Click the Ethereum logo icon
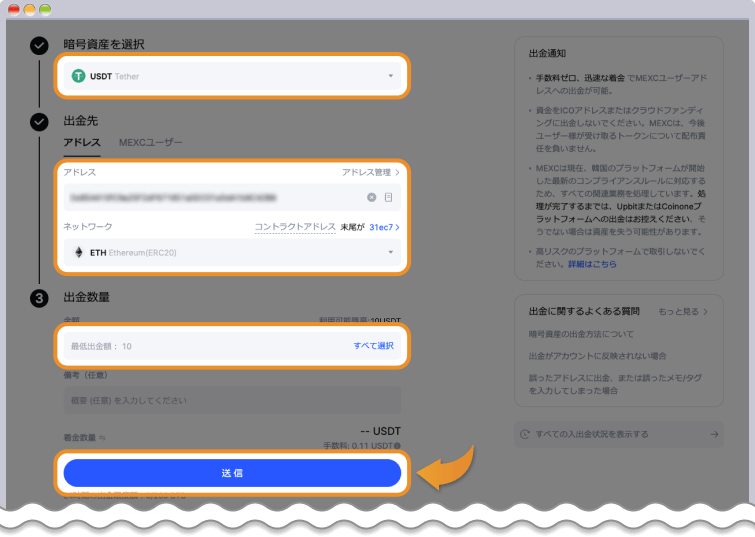This screenshot has width=755, height=537. click(78, 252)
